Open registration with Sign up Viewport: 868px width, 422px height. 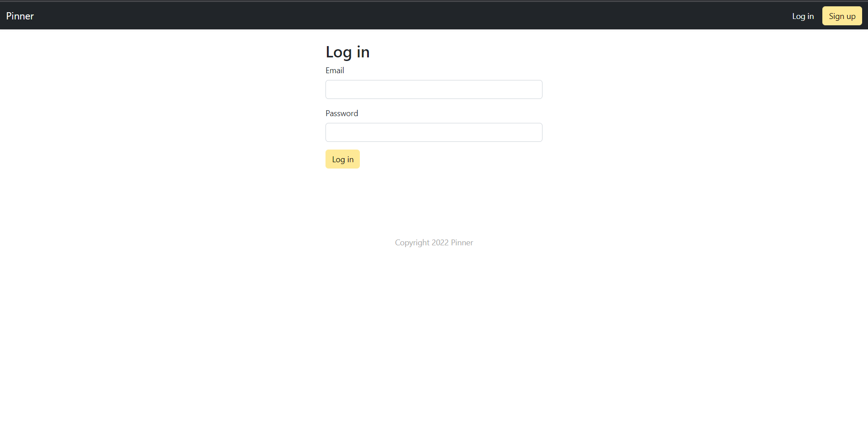click(x=842, y=16)
